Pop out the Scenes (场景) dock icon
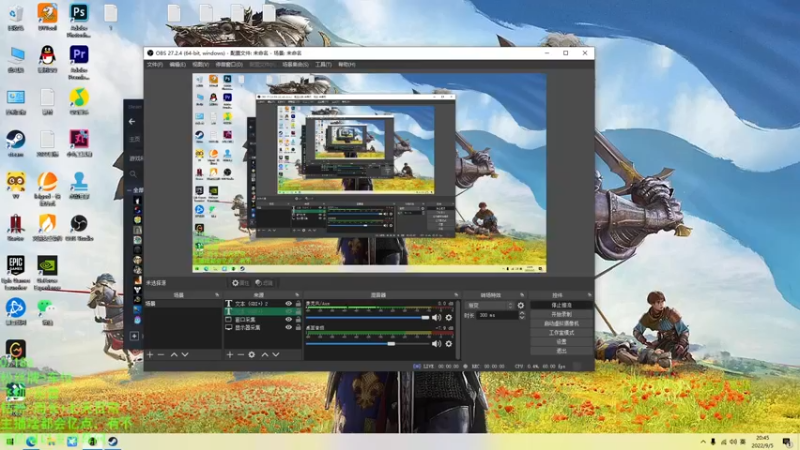This screenshot has width=800, height=450. (x=217, y=295)
